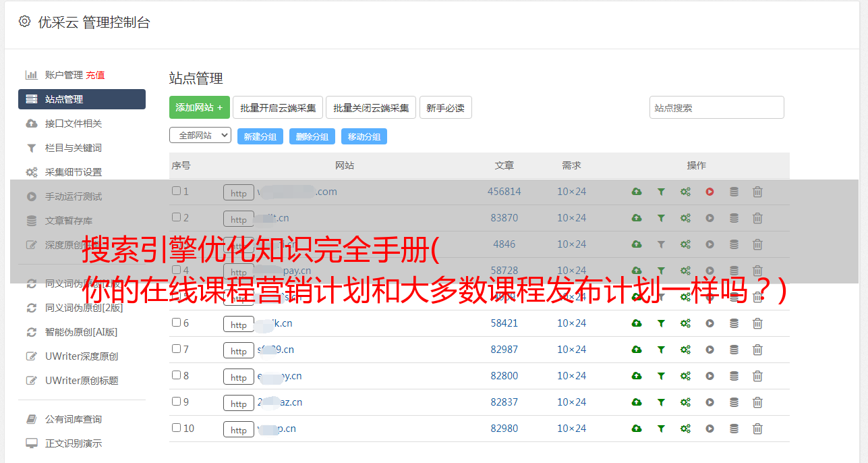This screenshot has height=463, width=868.
Task: Tick the checkbox for site 1
Action: 176,191
